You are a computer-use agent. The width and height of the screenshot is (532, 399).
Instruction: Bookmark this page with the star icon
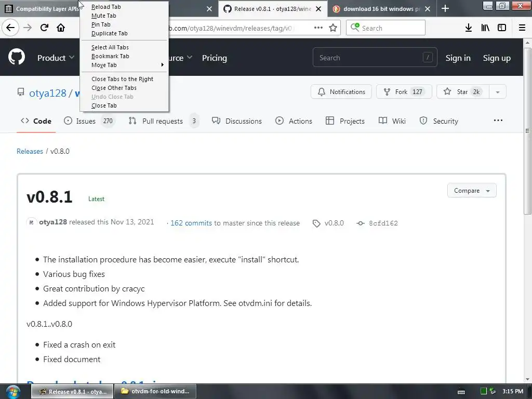tap(333, 28)
